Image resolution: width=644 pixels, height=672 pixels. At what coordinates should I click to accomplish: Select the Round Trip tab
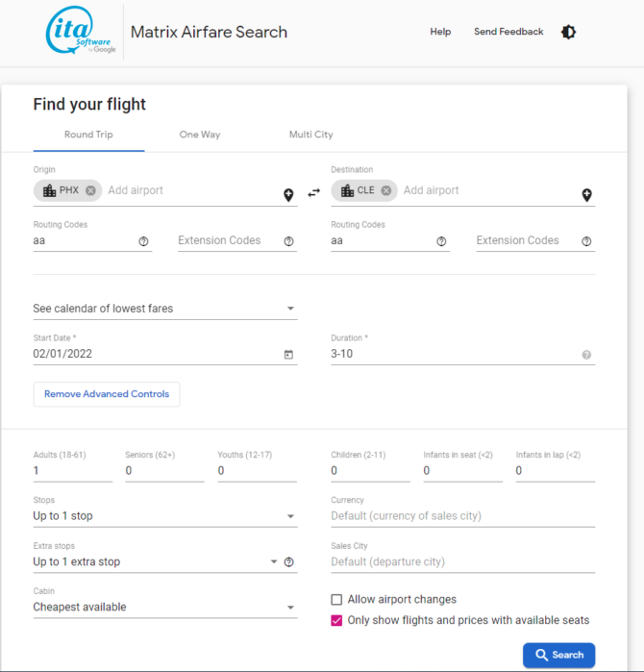(88, 135)
